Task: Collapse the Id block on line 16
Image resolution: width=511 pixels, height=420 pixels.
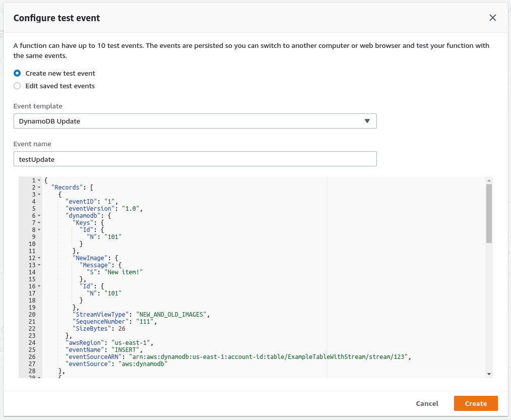Action: [x=39, y=286]
